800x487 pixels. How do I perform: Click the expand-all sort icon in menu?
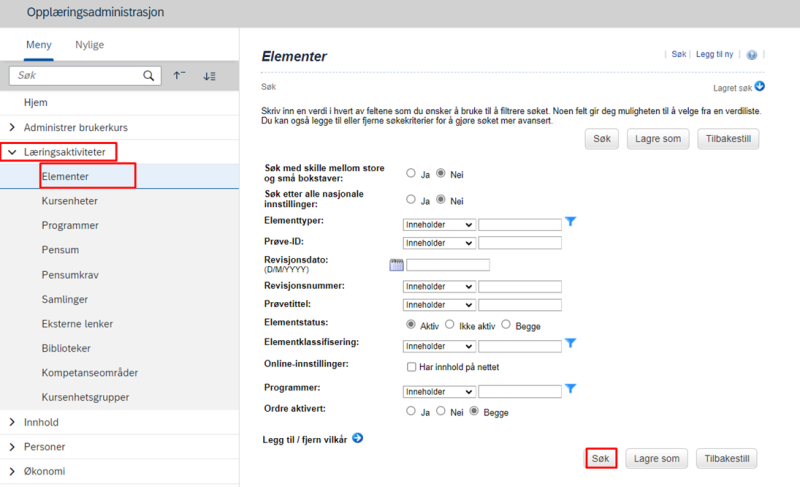[x=209, y=76]
